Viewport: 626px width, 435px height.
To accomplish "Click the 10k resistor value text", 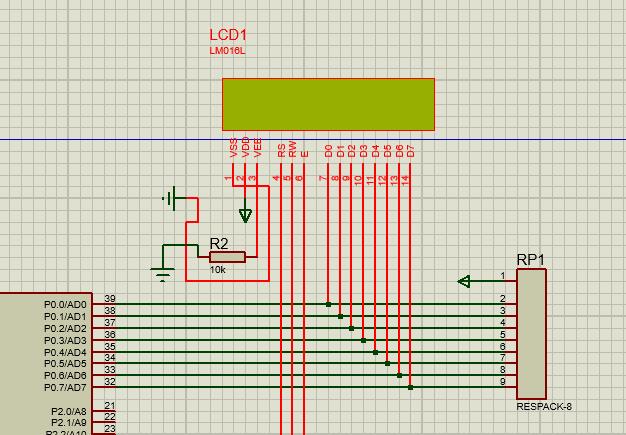I will tap(218, 270).
